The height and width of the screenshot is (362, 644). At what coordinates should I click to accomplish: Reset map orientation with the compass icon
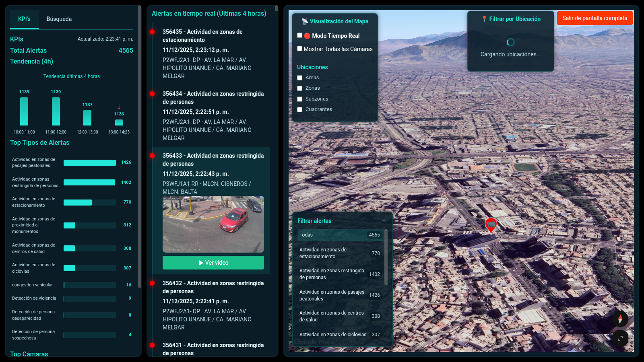tap(620, 319)
